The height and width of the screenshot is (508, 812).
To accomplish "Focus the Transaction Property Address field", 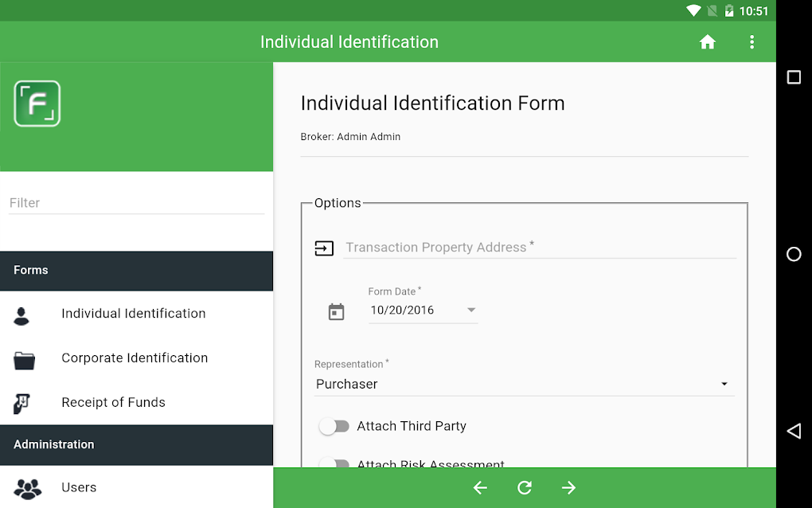I will 539,248.
